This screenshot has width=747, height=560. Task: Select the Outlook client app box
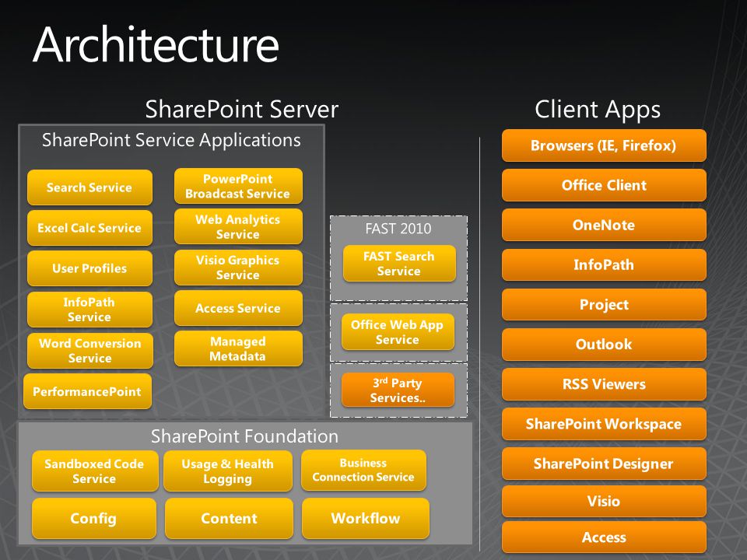coord(604,345)
